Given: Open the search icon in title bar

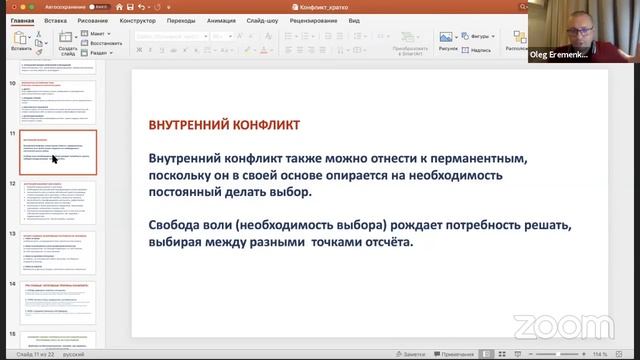Looking at the screenshot, I should (522, 7).
